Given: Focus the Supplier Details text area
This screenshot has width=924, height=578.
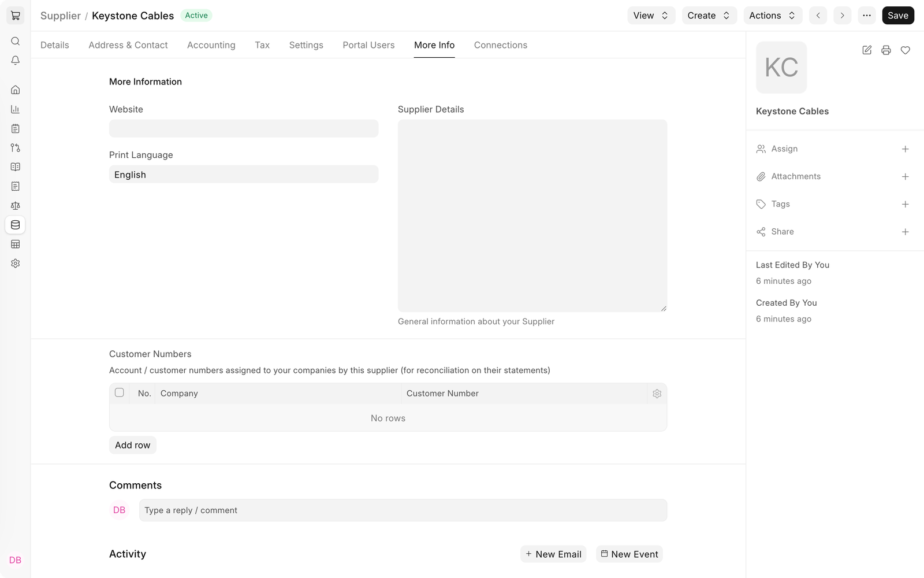Looking at the screenshot, I should point(532,216).
